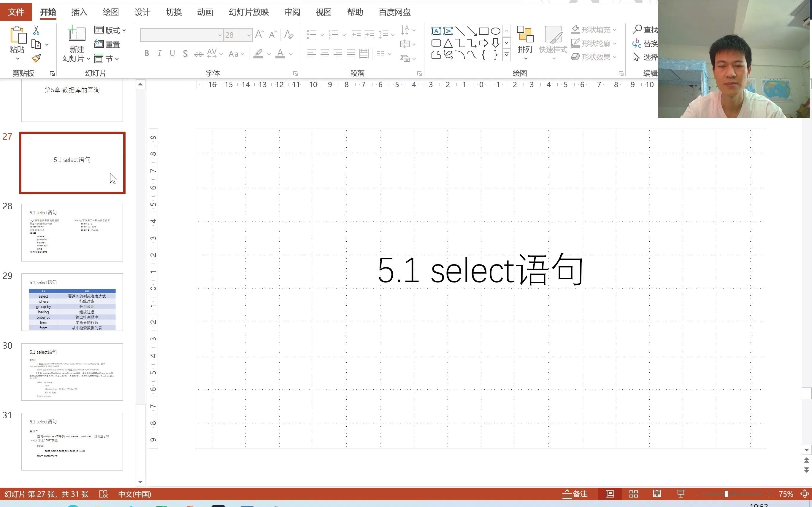Click the Replace (替换) button

pyautogui.click(x=645, y=44)
